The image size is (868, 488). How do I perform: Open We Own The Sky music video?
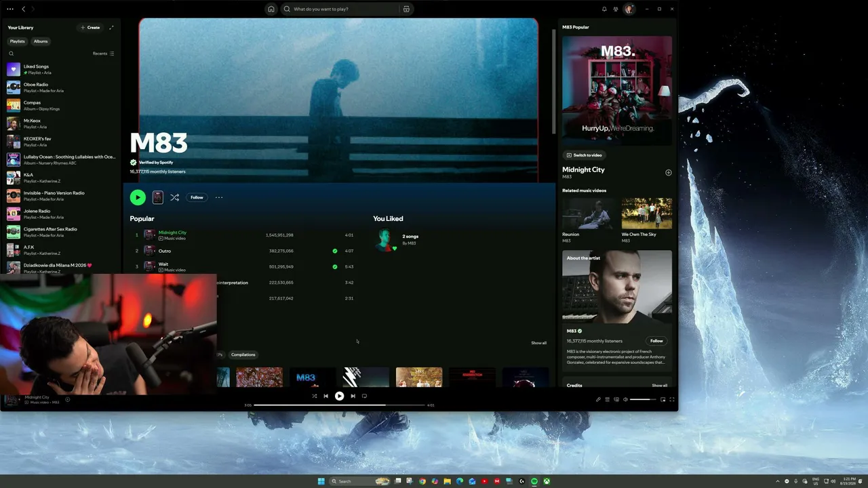coord(646,220)
